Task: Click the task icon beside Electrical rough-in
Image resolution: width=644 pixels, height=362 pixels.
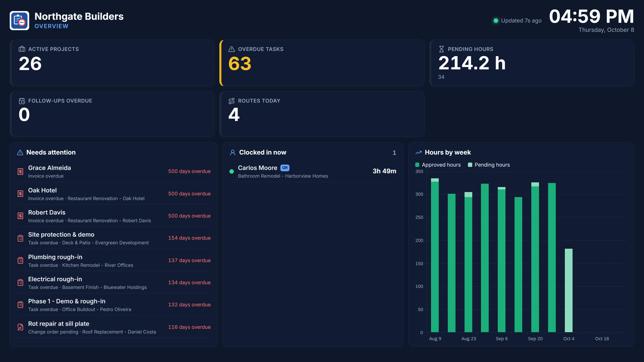Action: pos(20,283)
